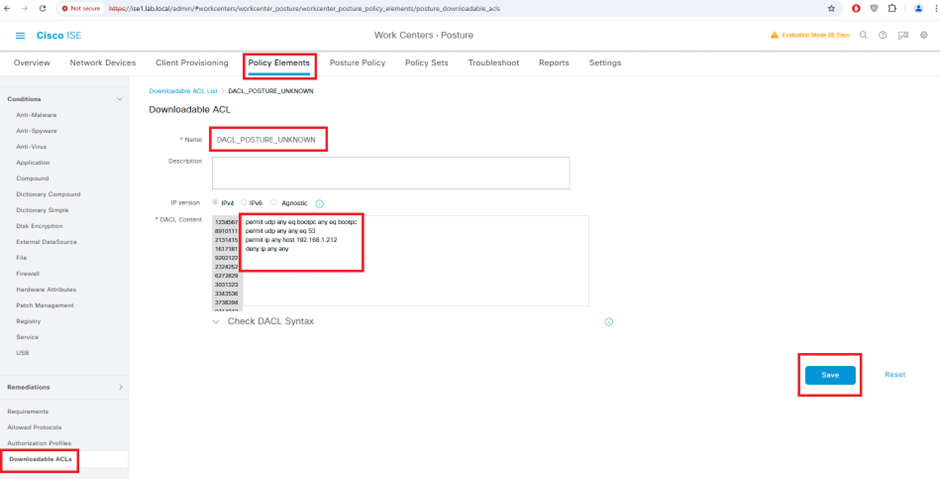This screenshot has width=940, height=479.
Task: Open Dictionary Simple in the sidebar
Action: pos(43,210)
